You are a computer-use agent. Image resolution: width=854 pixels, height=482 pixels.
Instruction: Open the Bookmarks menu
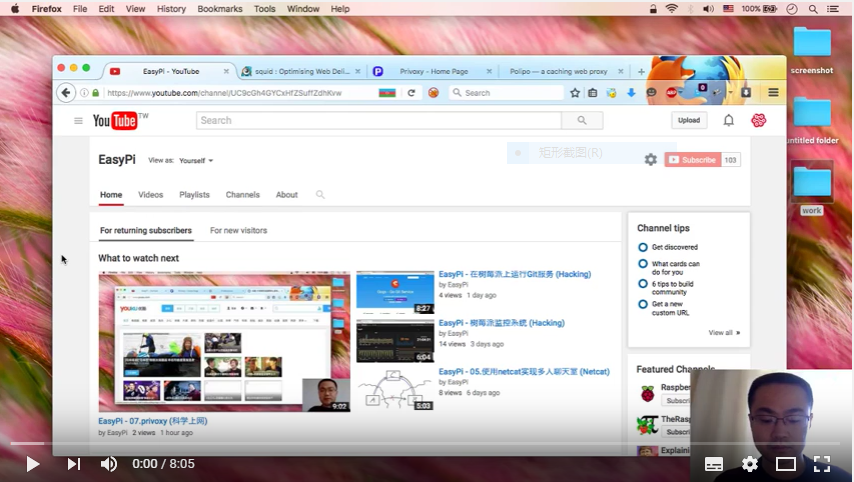click(x=219, y=9)
